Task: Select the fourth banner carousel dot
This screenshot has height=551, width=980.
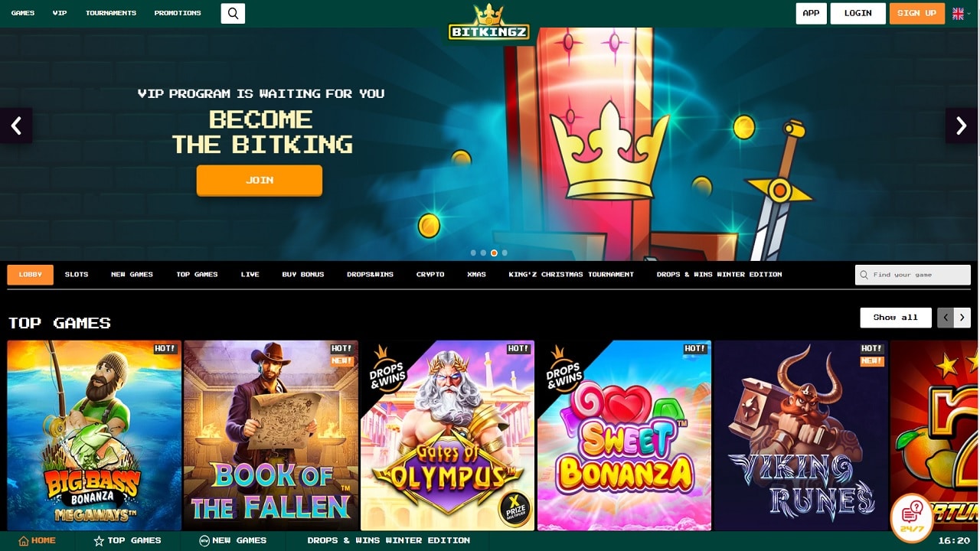Action: 505,253
